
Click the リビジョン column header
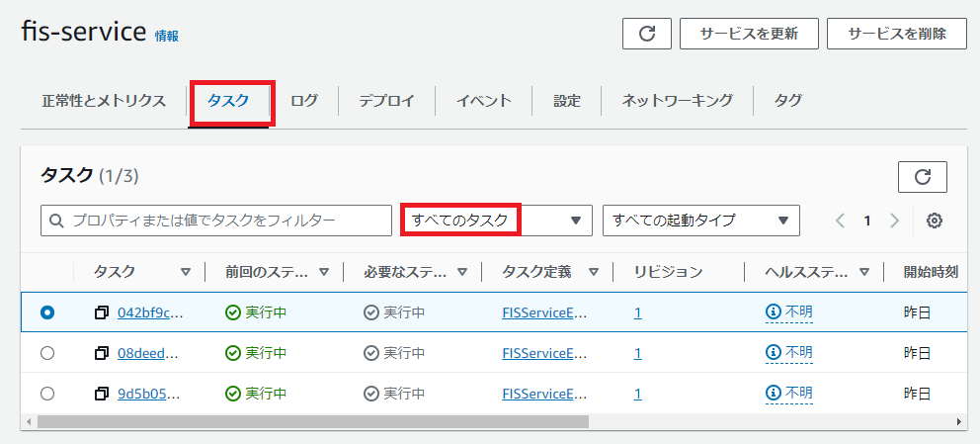coord(668,272)
